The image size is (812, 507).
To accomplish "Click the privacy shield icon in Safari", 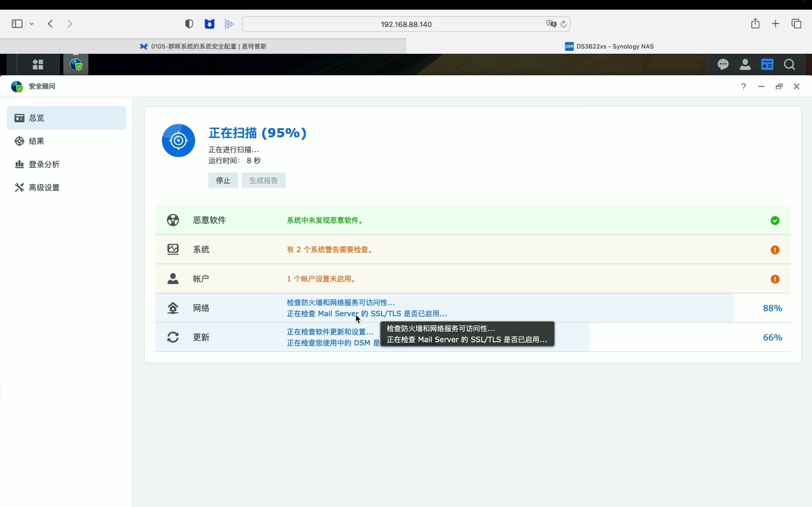I will pos(189,24).
